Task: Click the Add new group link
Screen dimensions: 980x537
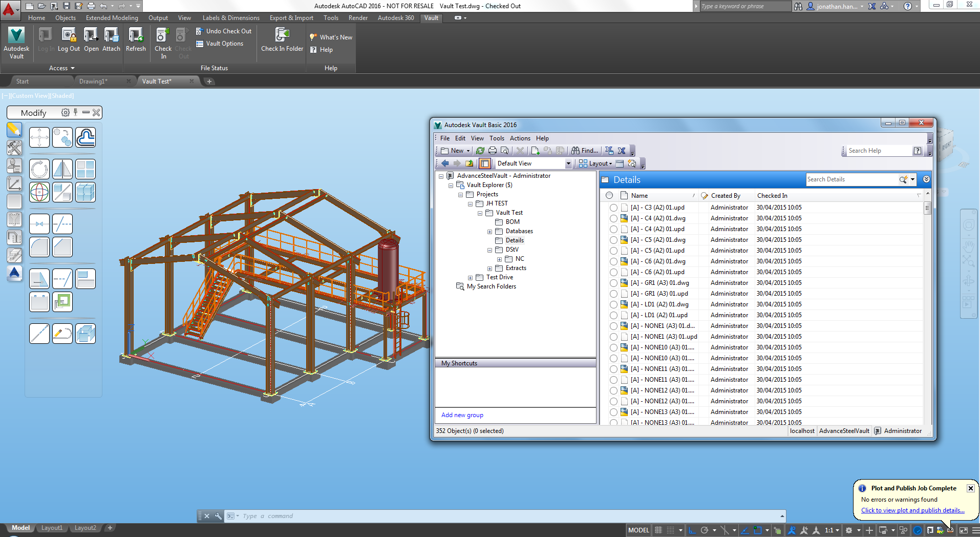Action: 462,415
